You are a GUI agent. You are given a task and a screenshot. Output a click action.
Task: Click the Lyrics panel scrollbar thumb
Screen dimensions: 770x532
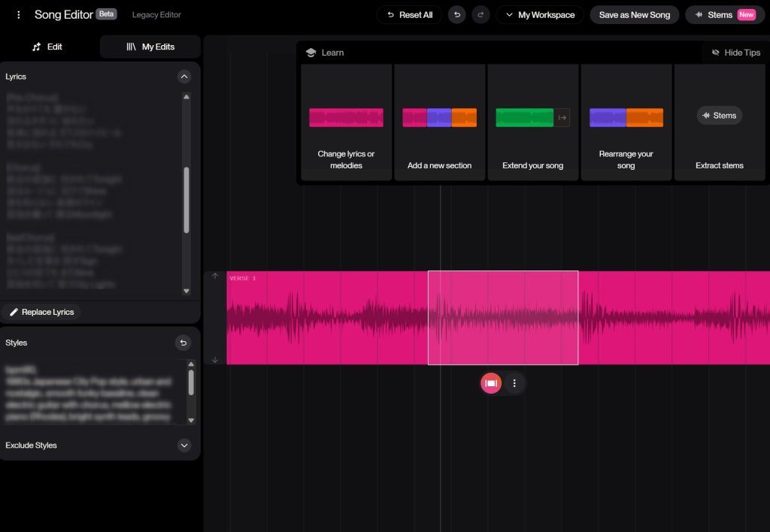click(x=186, y=199)
